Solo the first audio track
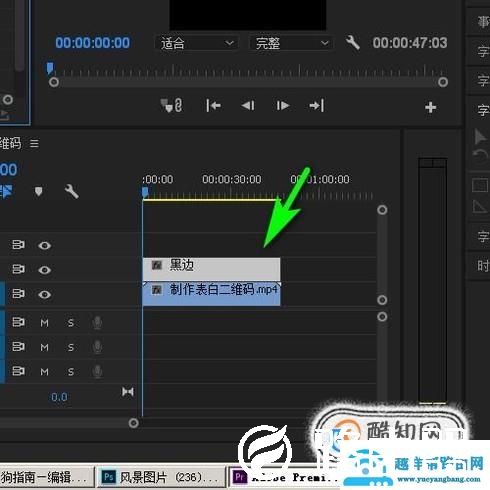 click(x=71, y=323)
